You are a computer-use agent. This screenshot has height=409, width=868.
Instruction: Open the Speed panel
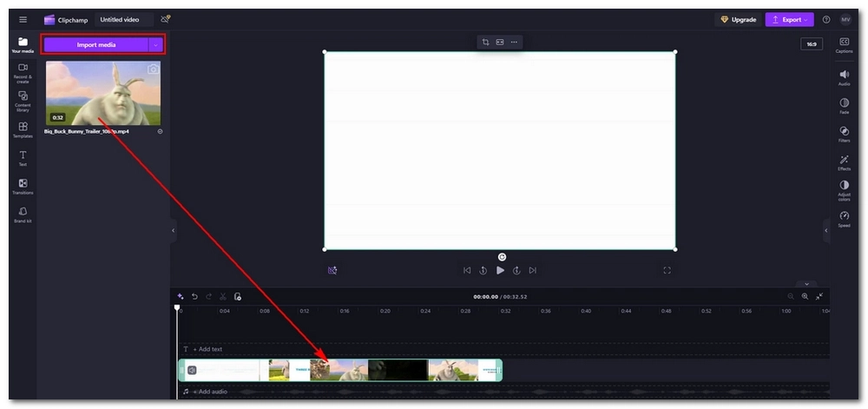click(x=845, y=220)
